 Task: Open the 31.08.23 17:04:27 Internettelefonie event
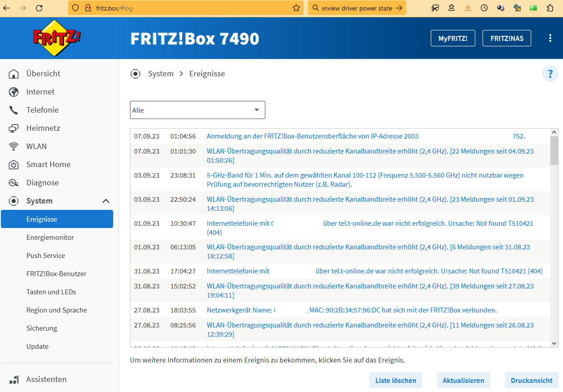pos(340,271)
